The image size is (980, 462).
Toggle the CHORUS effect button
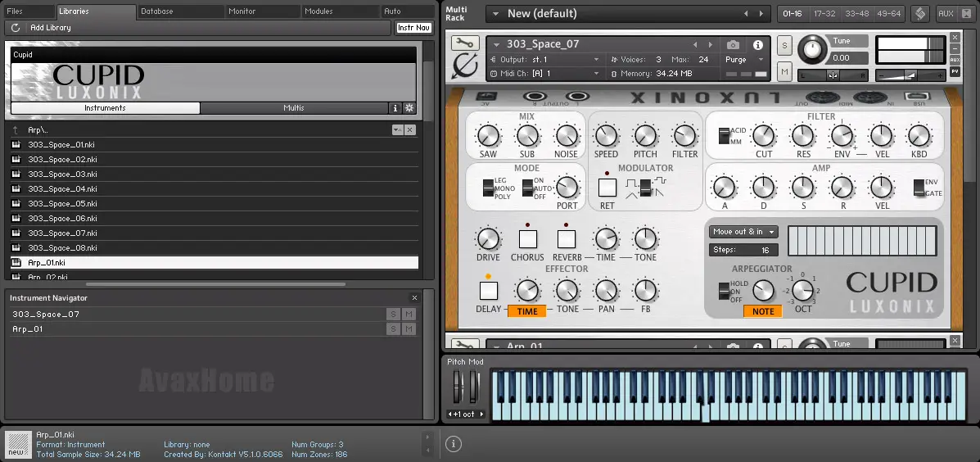(527, 239)
